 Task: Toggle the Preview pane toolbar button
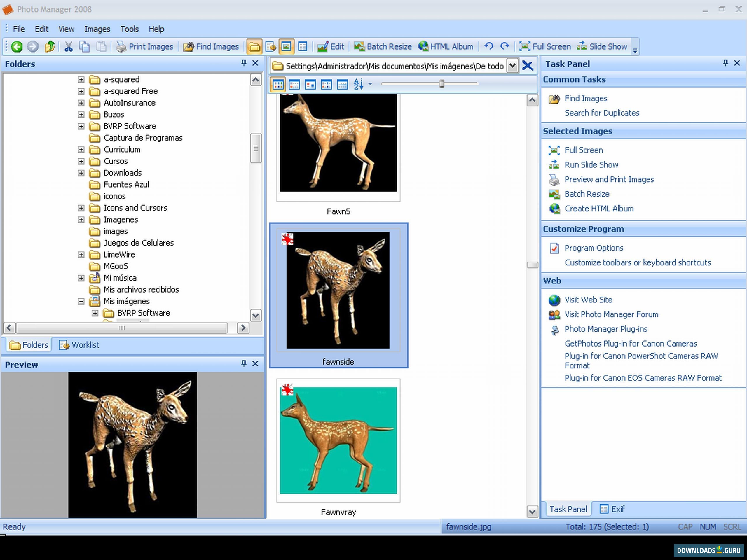tap(286, 47)
